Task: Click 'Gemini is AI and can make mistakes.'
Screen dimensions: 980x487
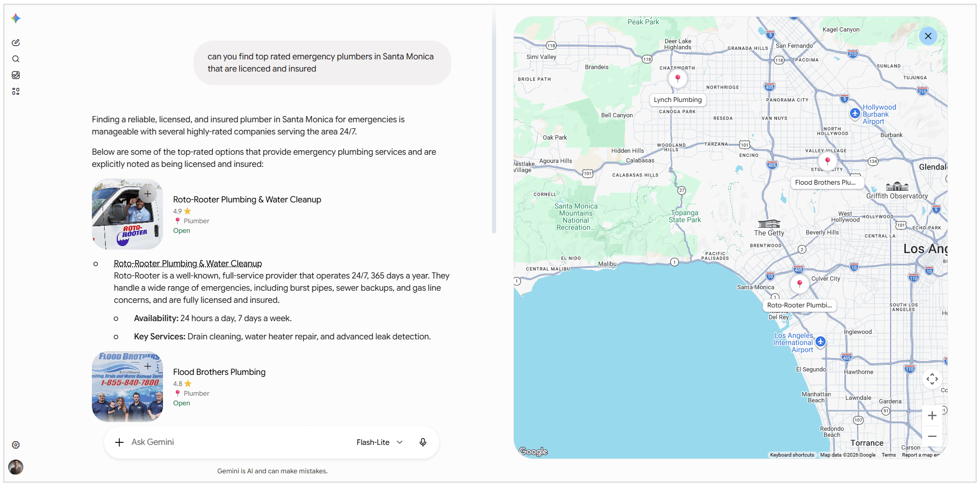Action: tap(273, 471)
